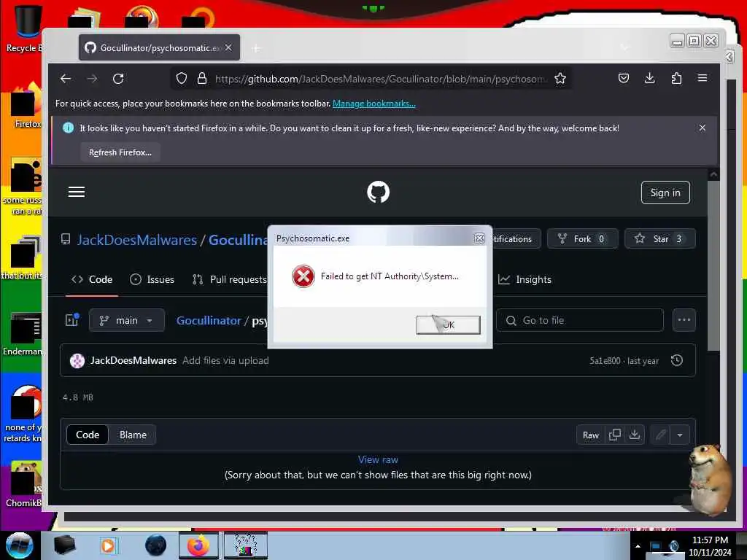Open the main branch dropdown
This screenshot has height=560, width=747.
click(127, 320)
